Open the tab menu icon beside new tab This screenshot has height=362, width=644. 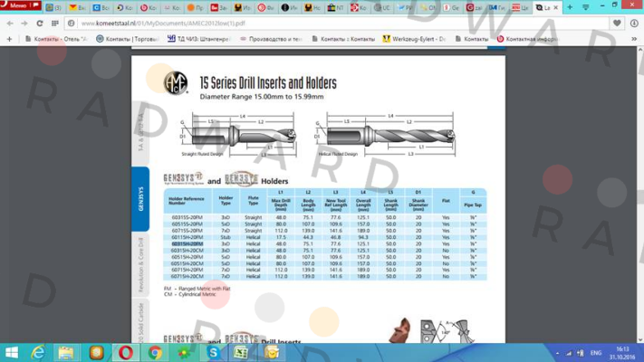pyautogui.click(x=586, y=7)
